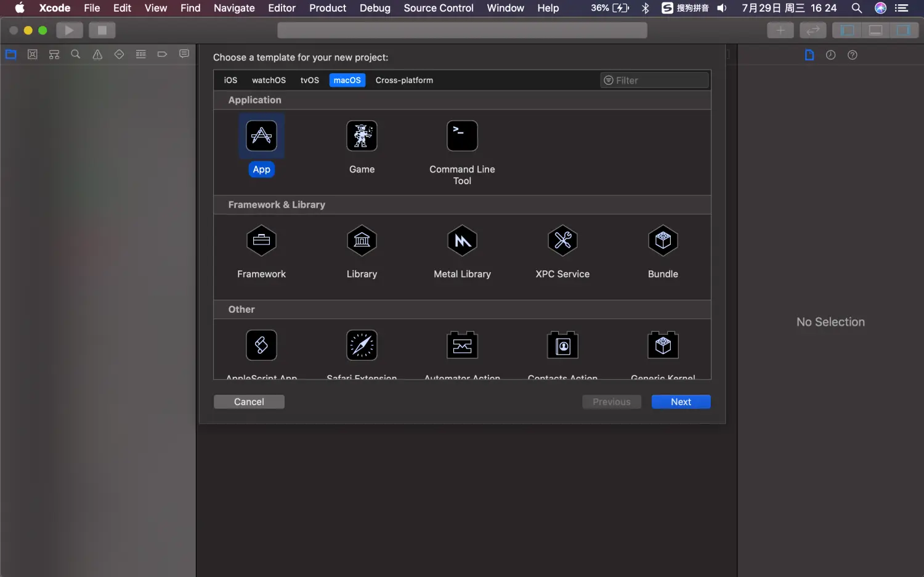Open the Apple menu
The height and width of the screenshot is (577, 924).
point(20,8)
